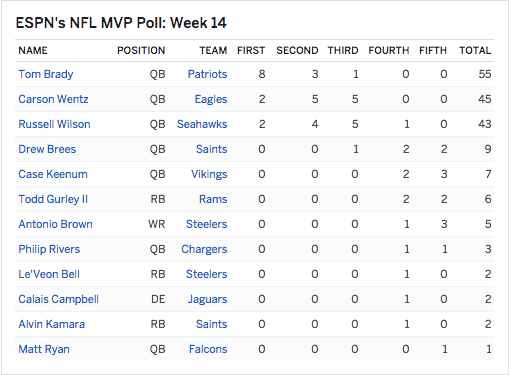Open Case Keenum's player link
Image resolution: width=509 pixels, height=375 pixels.
(x=53, y=174)
